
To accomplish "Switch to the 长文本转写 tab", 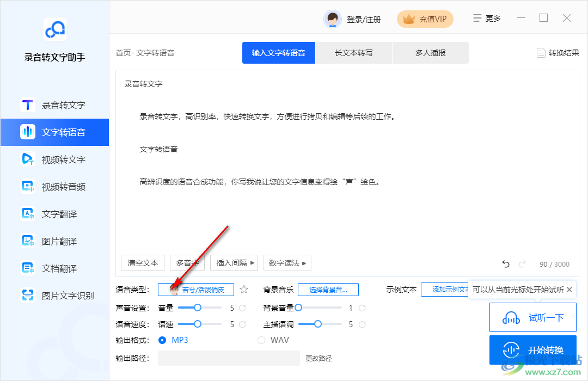I will coord(354,52).
